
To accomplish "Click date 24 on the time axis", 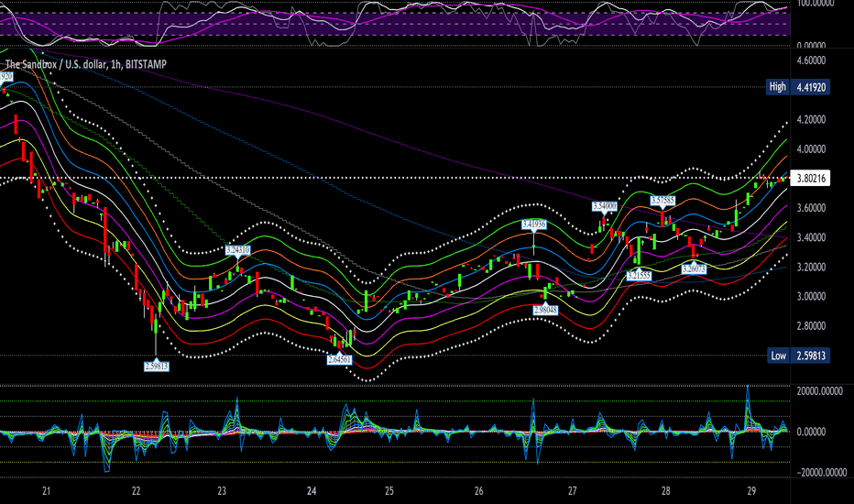I will [x=312, y=491].
